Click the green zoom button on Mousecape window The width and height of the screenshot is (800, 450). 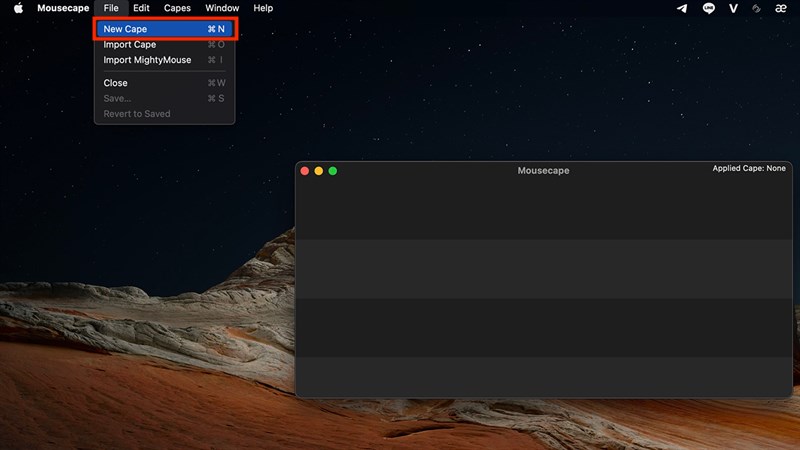(333, 171)
